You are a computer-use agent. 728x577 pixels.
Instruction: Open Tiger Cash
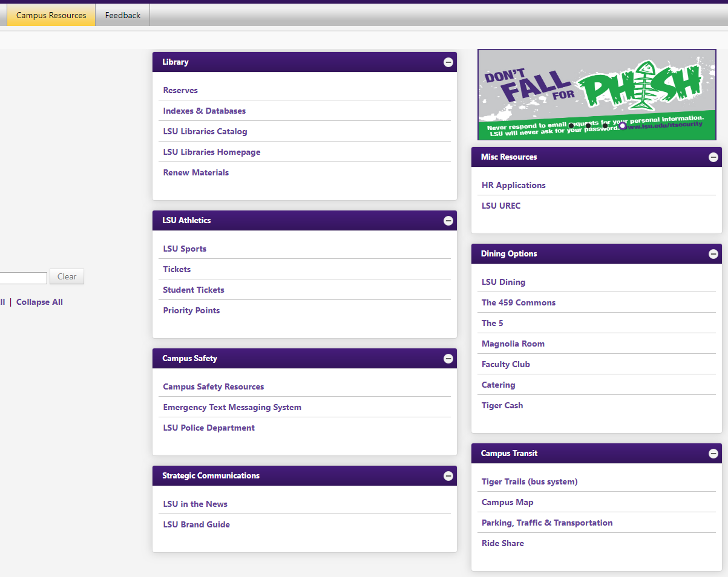[502, 405]
